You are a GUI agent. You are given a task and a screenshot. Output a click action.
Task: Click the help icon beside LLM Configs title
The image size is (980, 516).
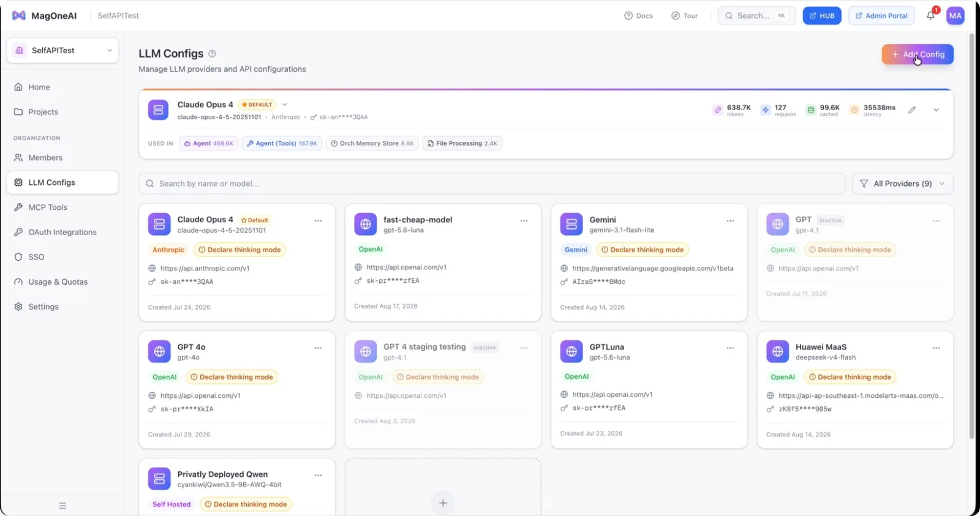point(212,54)
